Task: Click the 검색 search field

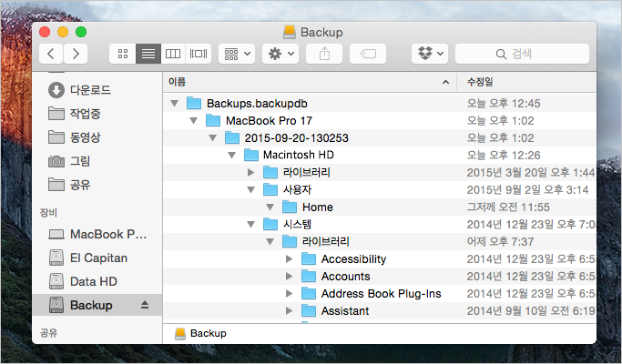Action: click(x=522, y=54)
